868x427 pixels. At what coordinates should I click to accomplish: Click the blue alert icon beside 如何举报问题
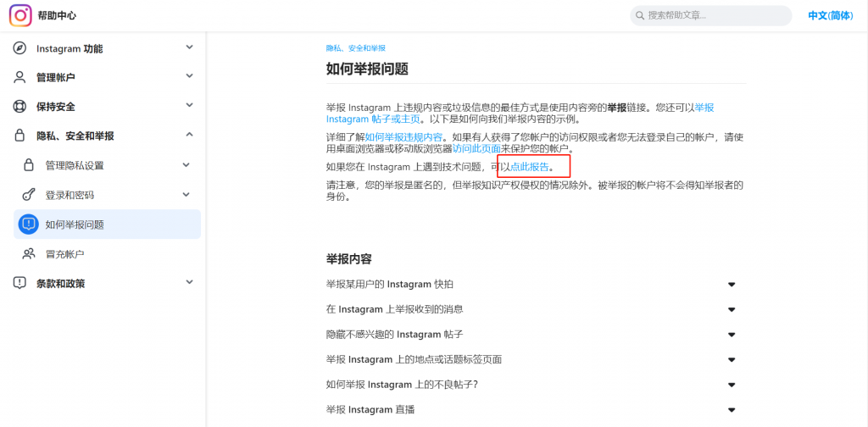click(28, 224)
